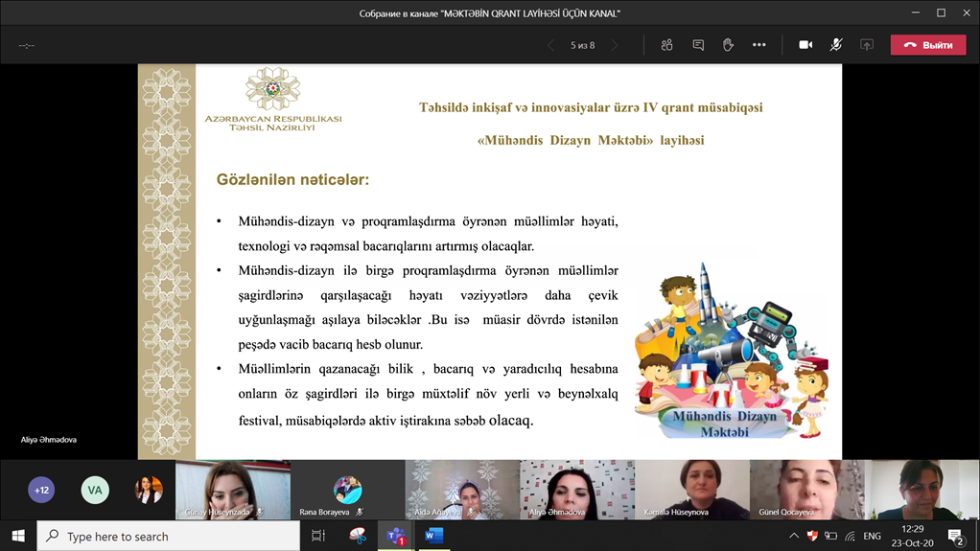Open the +12 additional participants bubble
The height and width of the screenshot is (551, 980).
pyautogui.click(x=41, y=490)
